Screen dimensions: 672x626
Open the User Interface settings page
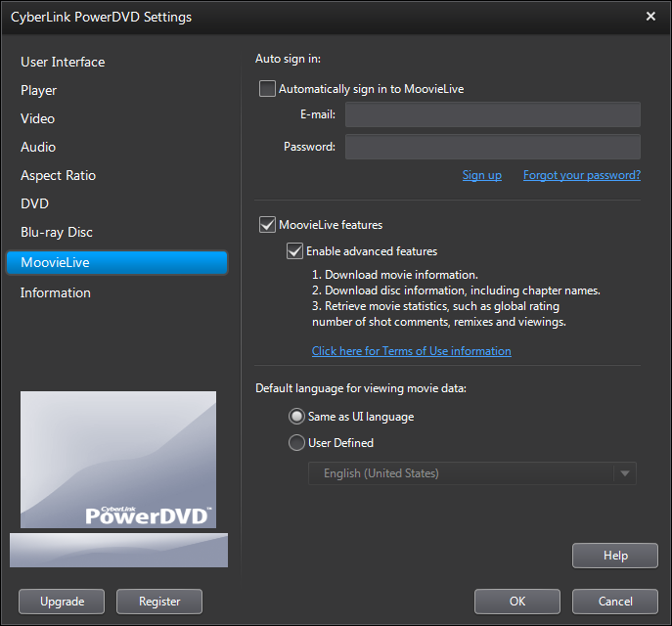click(x=63, y=62)
